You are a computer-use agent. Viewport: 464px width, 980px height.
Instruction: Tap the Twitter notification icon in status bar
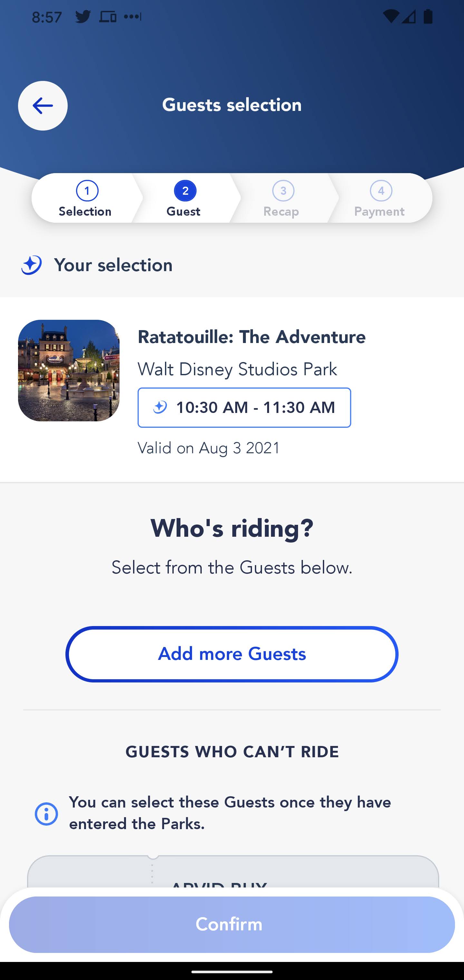coord(83,17)
